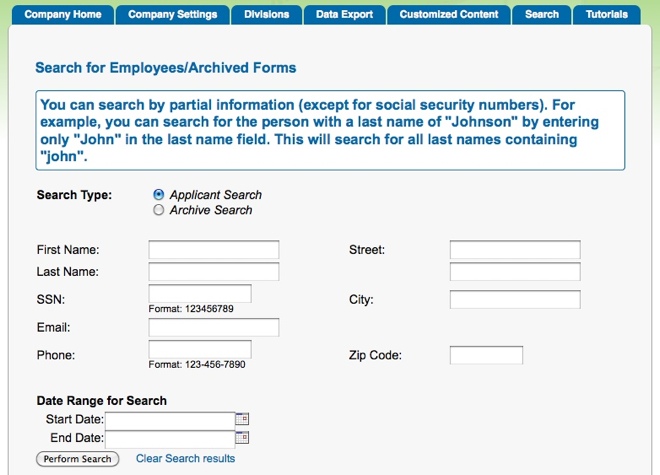Open the Company Home tab
The width and height of the screenshot is (660, 475).
[x=63, y=15]
